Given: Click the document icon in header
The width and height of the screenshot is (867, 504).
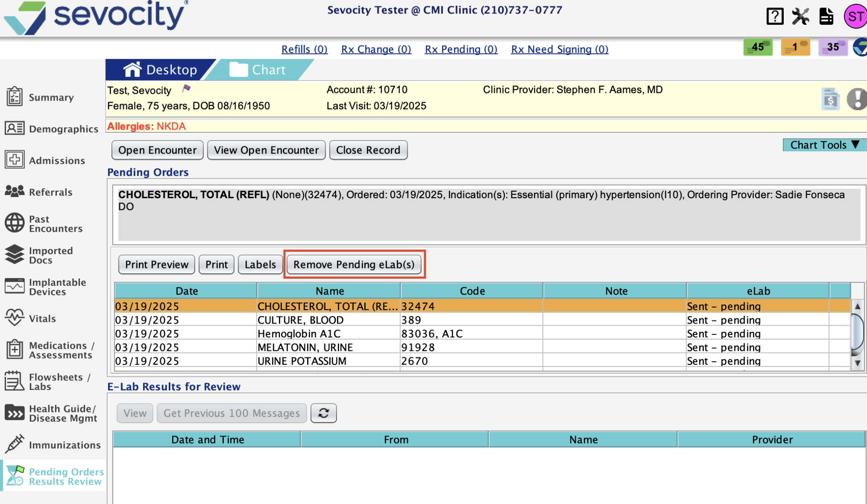Looking at the screenshot, I should 826,16.
